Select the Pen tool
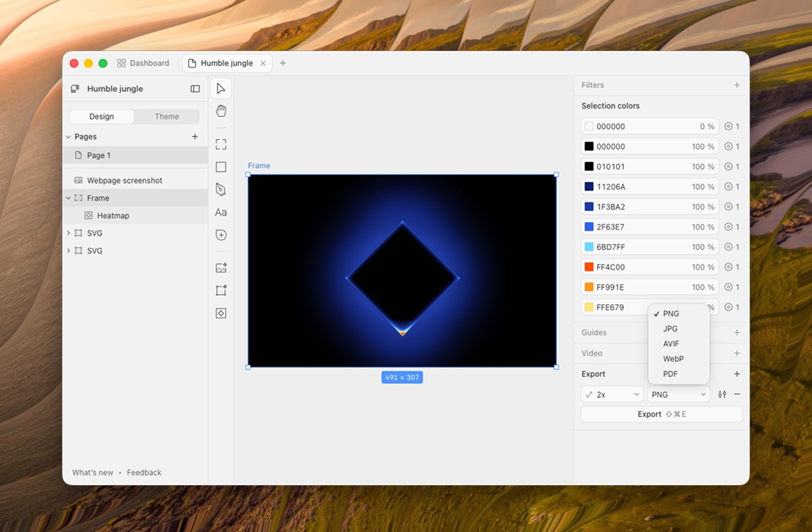This screenshot has width=812, height=532. click(221, 190)
